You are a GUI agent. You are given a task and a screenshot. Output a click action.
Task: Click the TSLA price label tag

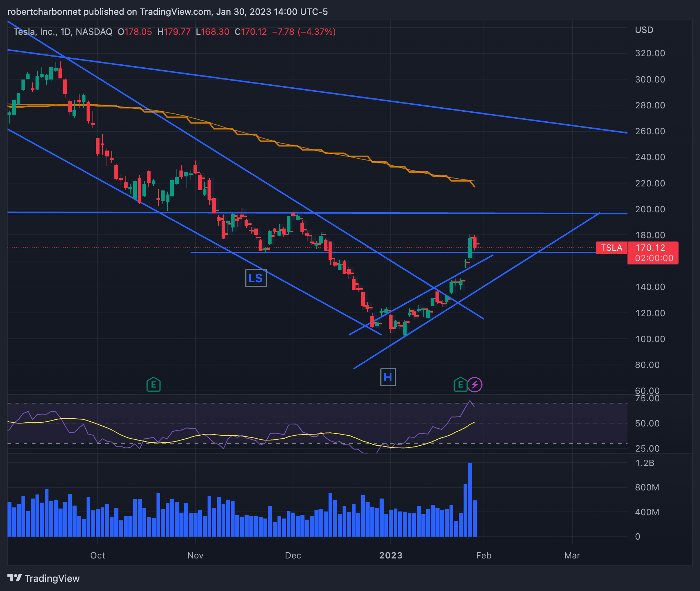click(611, 248)
